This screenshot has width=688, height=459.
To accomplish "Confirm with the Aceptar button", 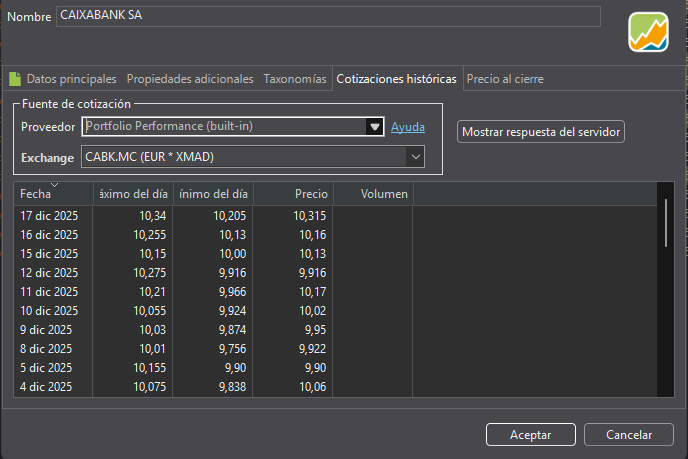I will (x=531, y=434).
